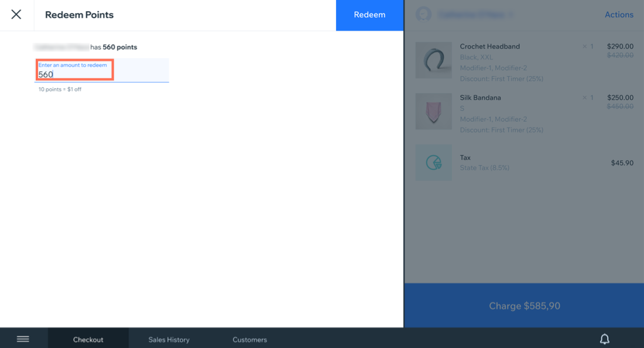Open the hamburger menu icon
Screen dimensions: 644x348
tap(23, 339)
